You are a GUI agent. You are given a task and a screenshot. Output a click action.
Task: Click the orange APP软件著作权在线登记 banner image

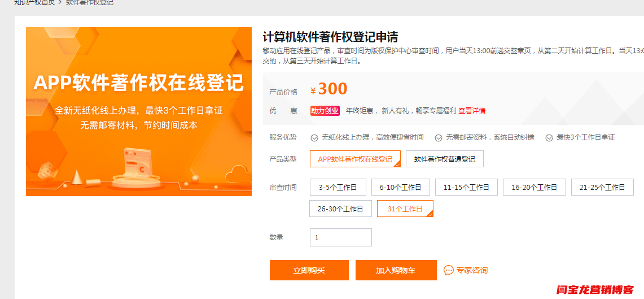click(139, 111)
